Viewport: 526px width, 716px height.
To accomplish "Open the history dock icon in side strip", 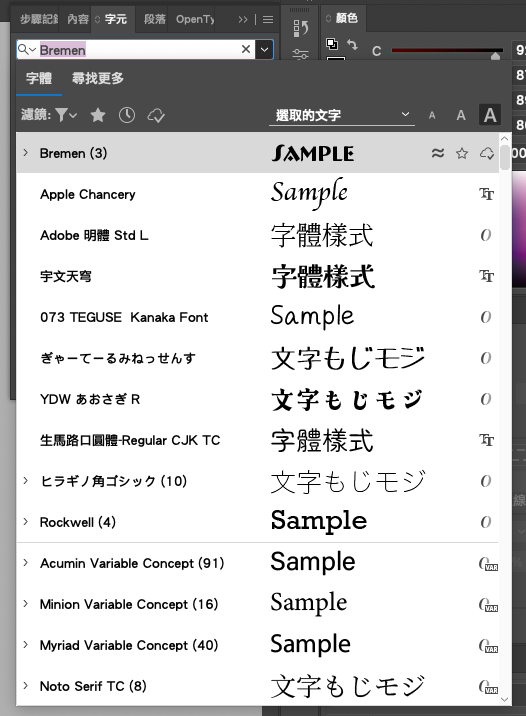I will [300, 28].
